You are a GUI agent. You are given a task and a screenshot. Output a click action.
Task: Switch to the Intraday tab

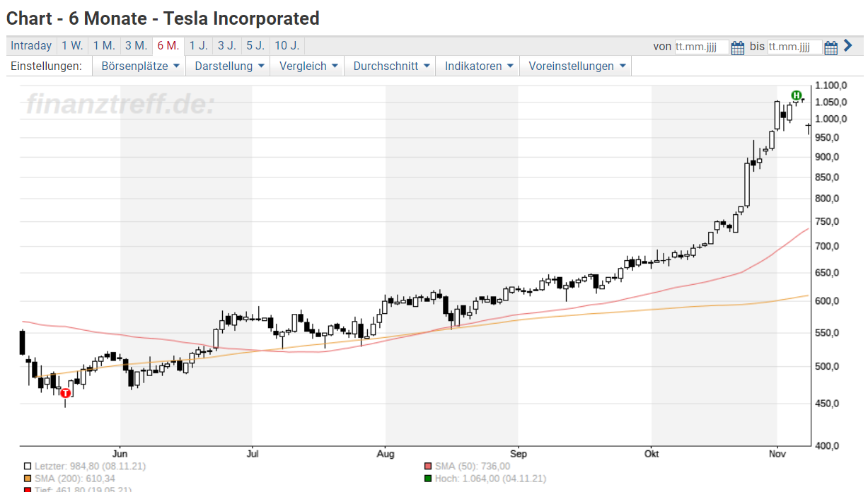tap(31, 46)
